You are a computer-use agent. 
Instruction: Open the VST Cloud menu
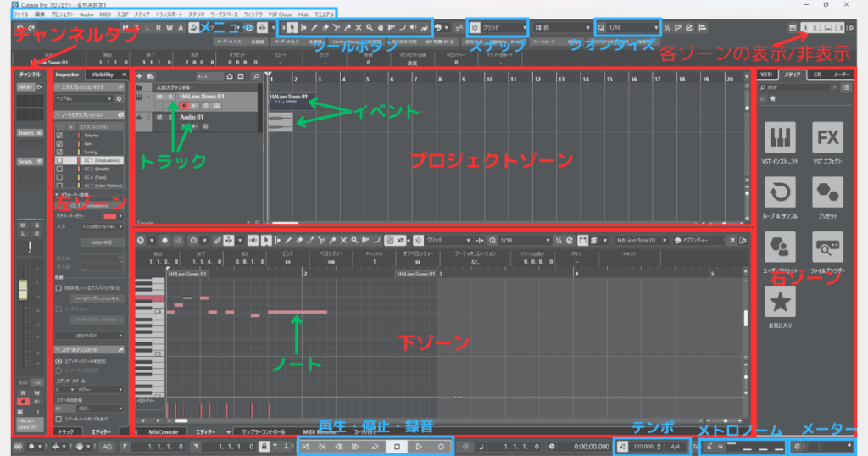click(x=280, y=14)
